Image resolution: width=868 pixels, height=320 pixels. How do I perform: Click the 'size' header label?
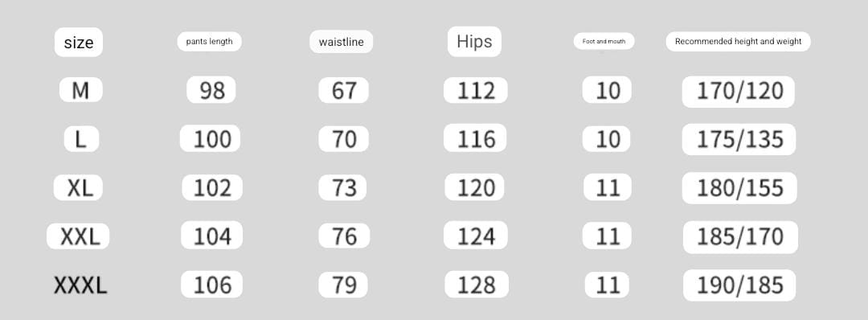[79, 42]
